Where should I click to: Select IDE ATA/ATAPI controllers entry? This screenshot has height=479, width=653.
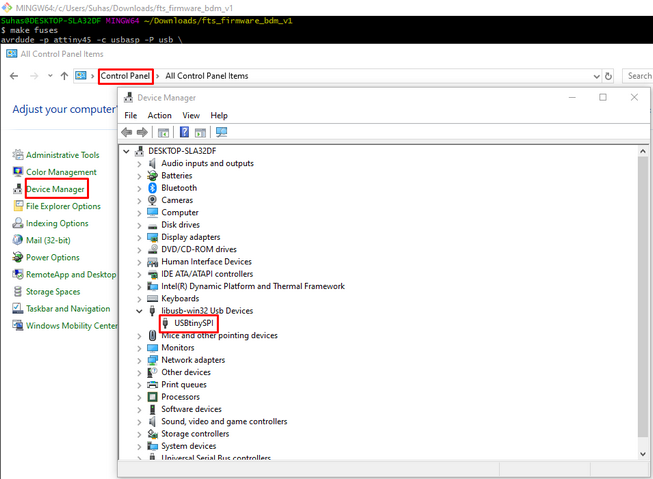pyautogui.click(x=207, y=274)
